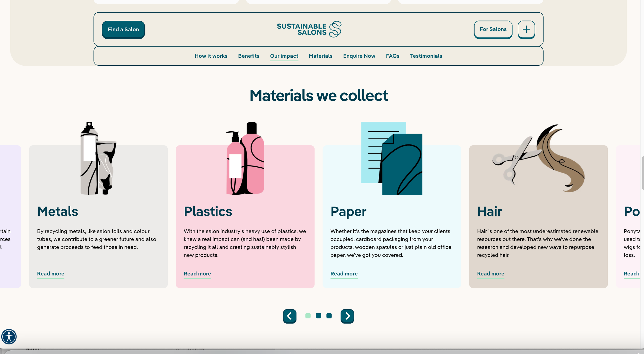Go to previous carousel slide arrow

point(290,316)
